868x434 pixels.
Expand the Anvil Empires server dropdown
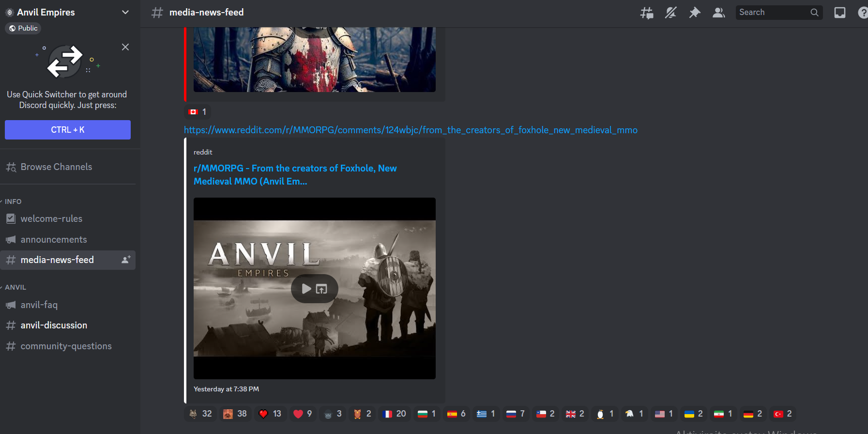pos(125,12)
